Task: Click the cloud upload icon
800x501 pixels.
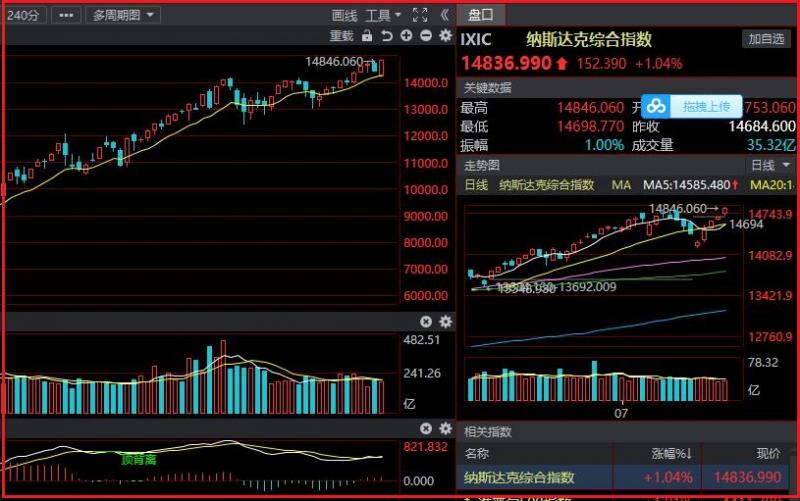Action: click(x=656, y=106)
